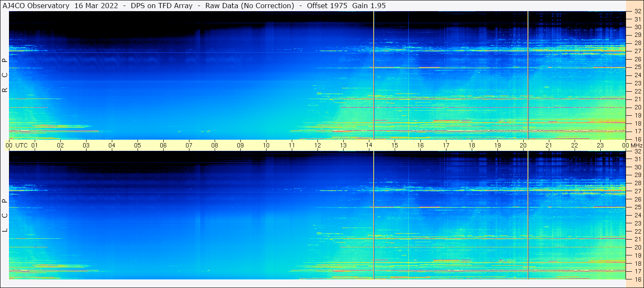Click hour label 04 on the UTC axis
The image size is (644, 288).
(x=112, y=145)
